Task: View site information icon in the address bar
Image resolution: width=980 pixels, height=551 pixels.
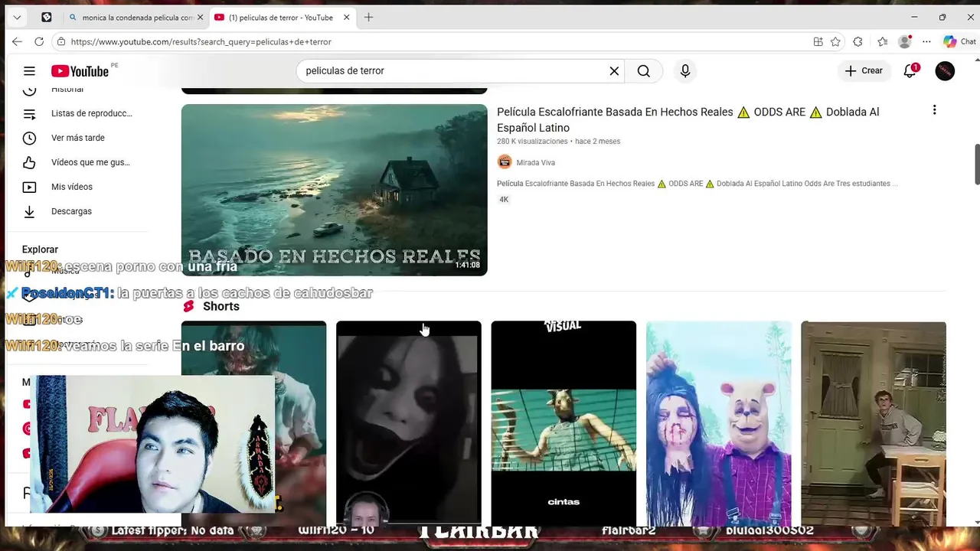Action: (x=61, y=41)
